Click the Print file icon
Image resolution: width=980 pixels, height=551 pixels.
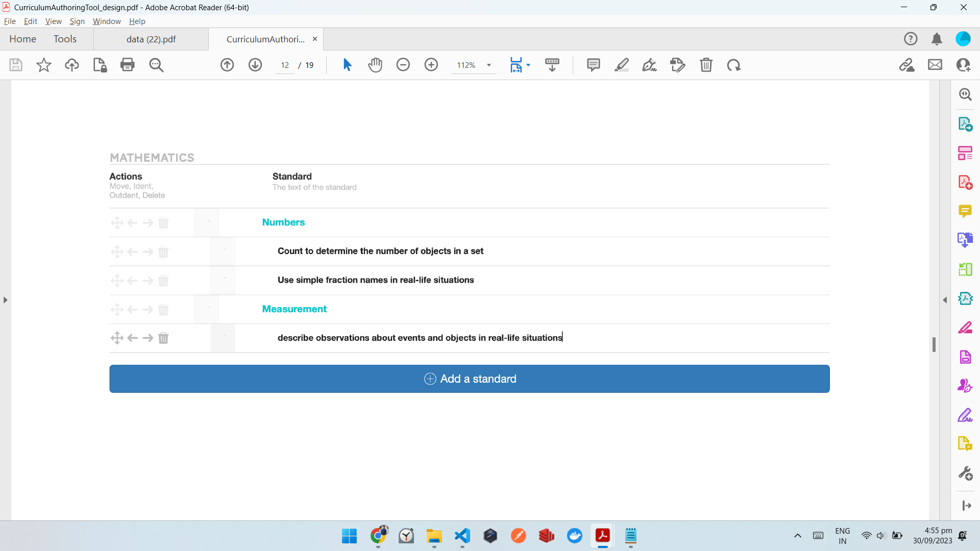pos(128,65)
